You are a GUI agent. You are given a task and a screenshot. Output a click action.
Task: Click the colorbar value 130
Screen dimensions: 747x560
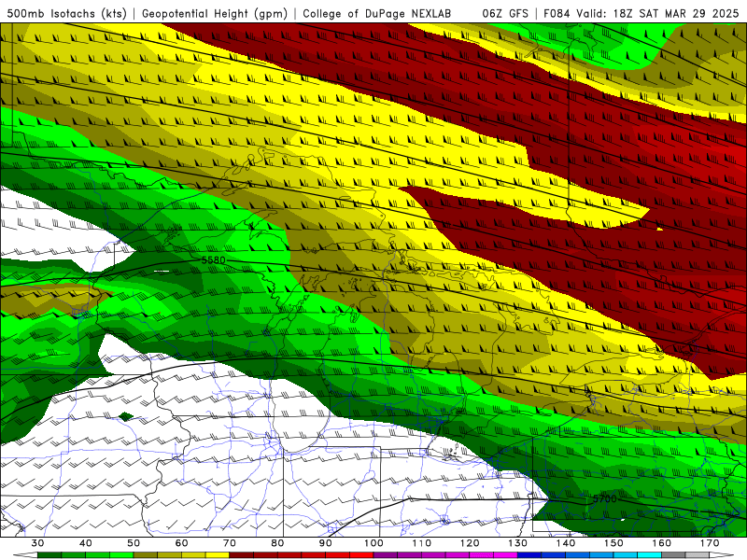click(518, 543)
